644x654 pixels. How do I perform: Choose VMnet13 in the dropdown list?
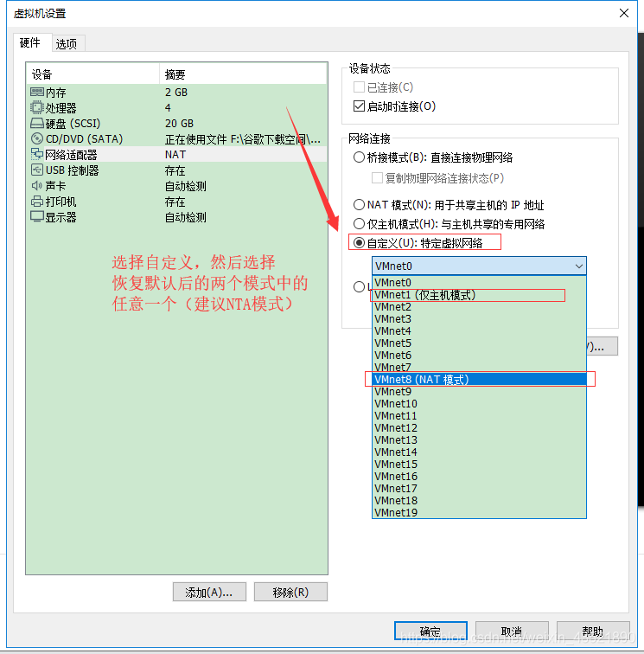479,440
